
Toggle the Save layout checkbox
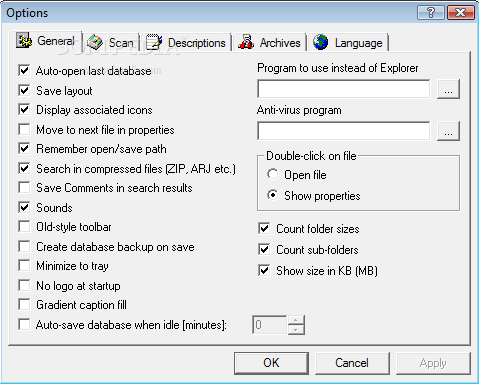(x=24, y=90)
